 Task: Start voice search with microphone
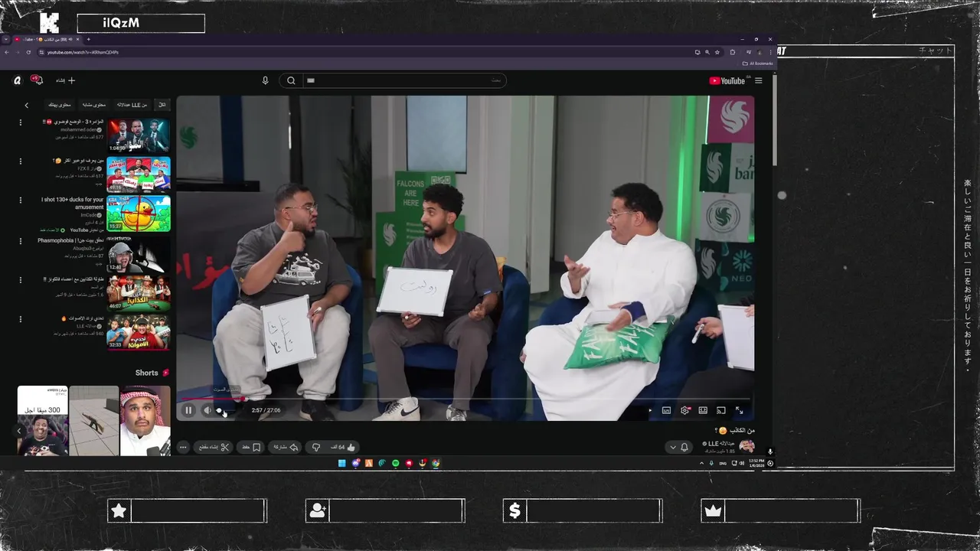[265, 80]
